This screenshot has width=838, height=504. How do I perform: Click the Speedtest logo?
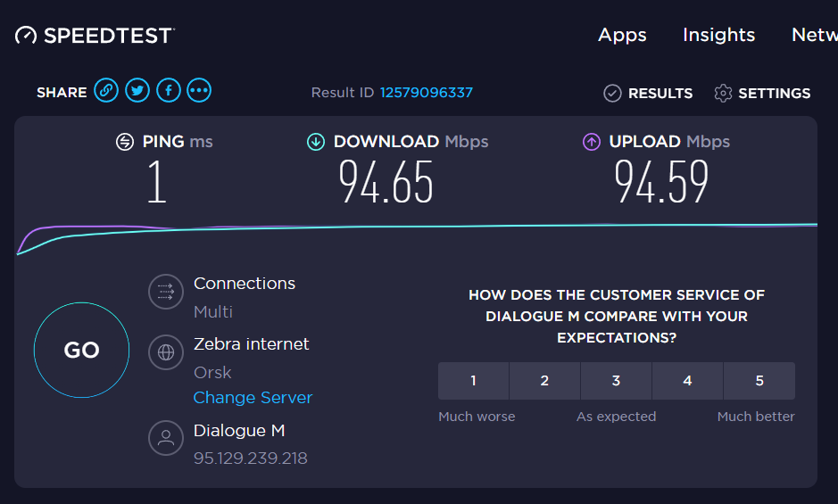tap(95, 36)
